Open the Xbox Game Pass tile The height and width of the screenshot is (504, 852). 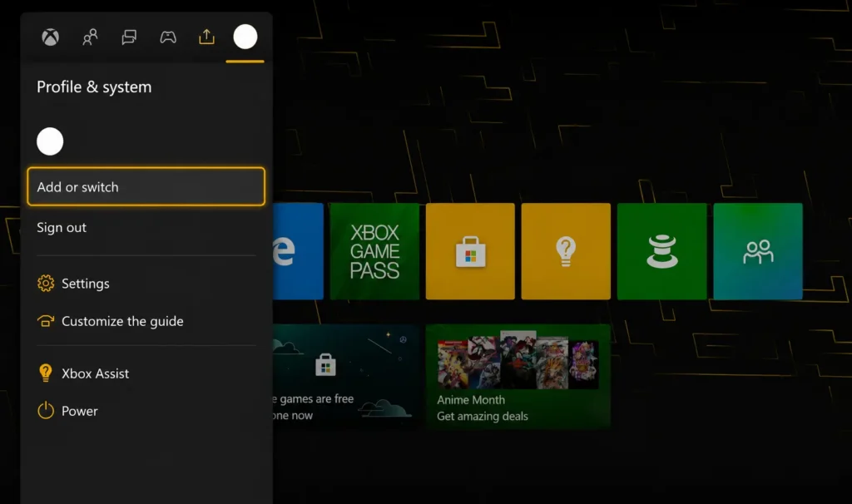(374, 251)
